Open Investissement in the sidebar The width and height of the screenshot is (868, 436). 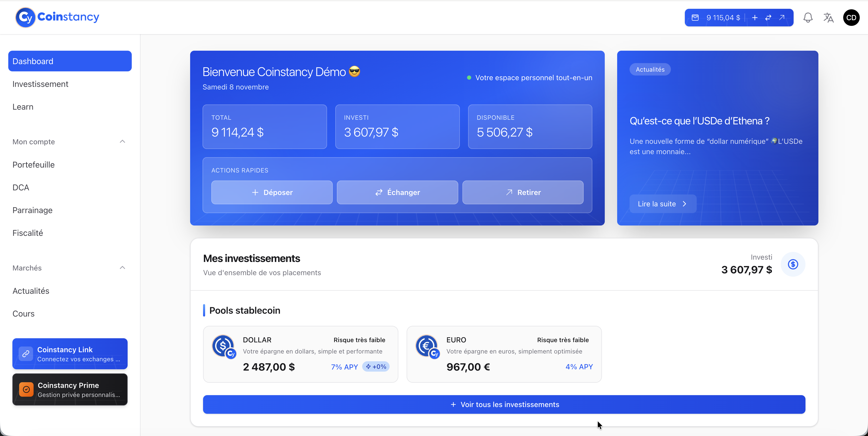41,84
